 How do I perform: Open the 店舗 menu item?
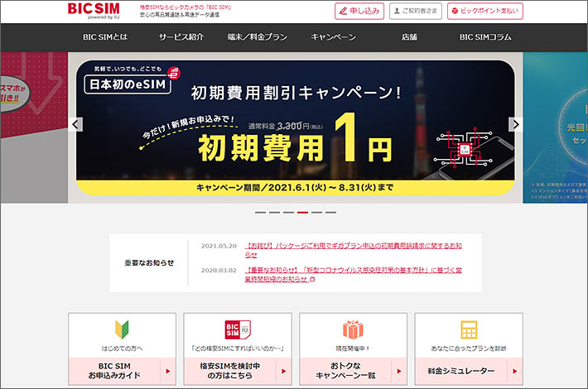tap(409, 37)
